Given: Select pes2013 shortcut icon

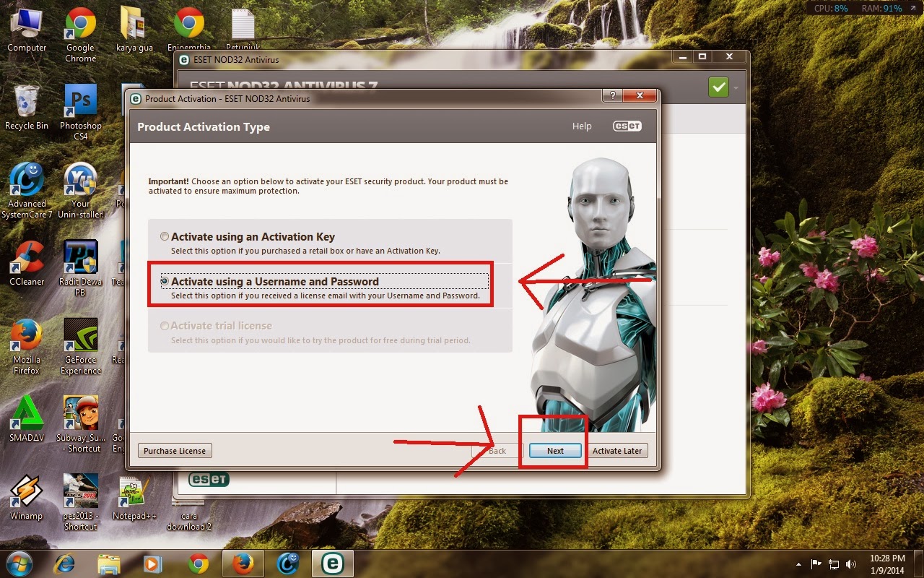Looking at the screenshot, I should (x=80, y=503).
